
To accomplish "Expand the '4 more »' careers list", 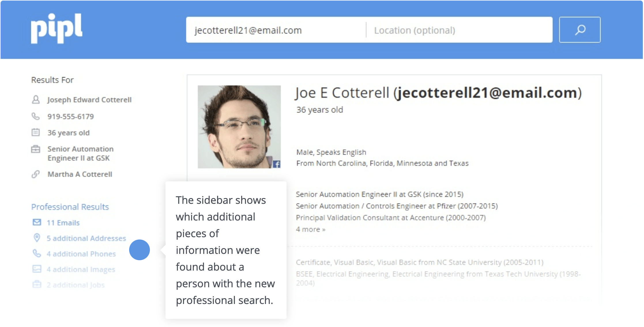I will coord(310,229).
